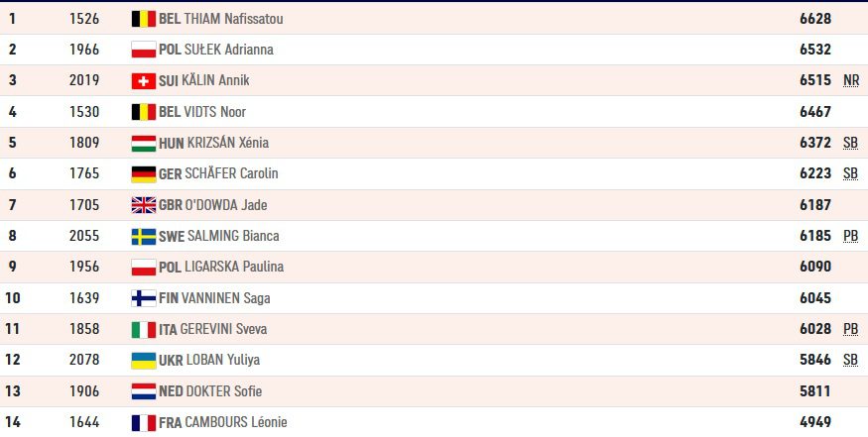Click the Hungary flag next to KRIZSÁN Xénia
This screenshot has width=868, height=437.
point(144,144)
